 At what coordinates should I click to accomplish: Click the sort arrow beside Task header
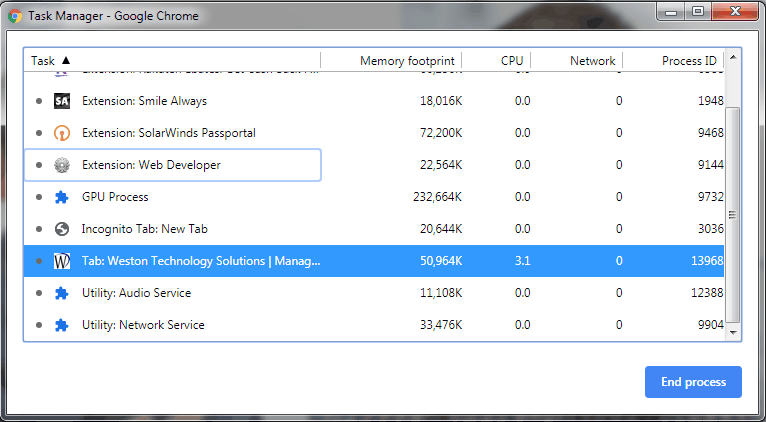[66, 61]
